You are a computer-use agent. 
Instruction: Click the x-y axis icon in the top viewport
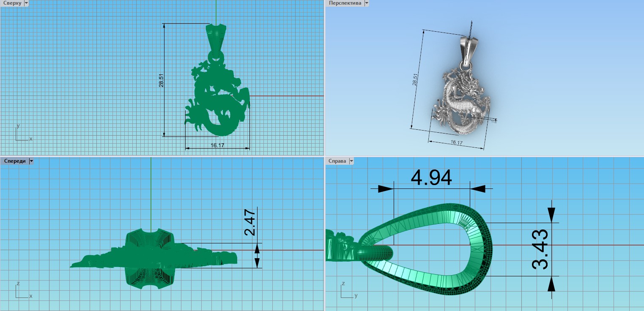coord(22,134)
